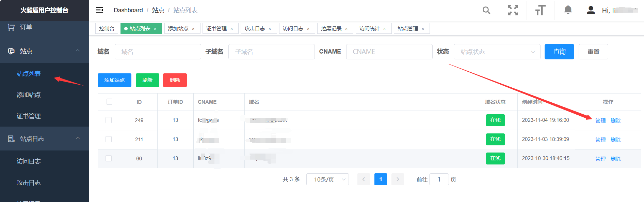The width and height of the screenshot is (644, 202).
Task: Go to next page arrow
Action: pyautogui.click(x=398, y=179)
